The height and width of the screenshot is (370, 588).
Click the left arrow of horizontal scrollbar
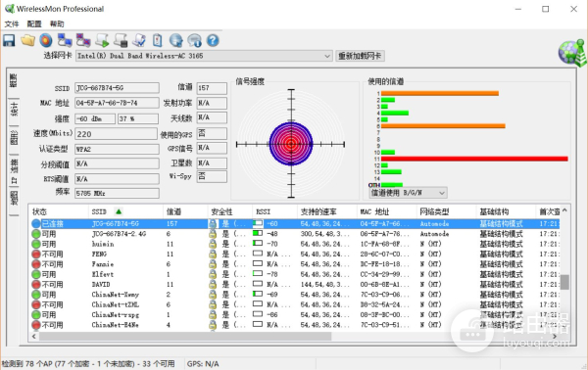(34, 337)
